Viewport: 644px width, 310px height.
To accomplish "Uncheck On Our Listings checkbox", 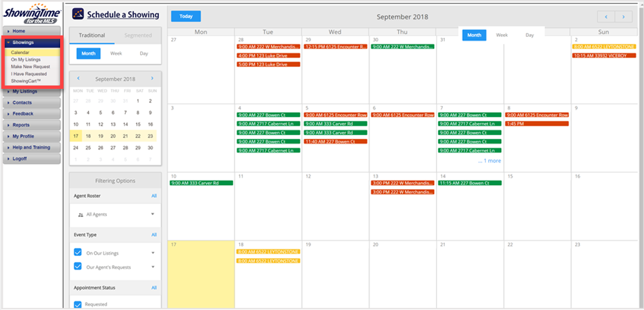I will (77, 253).
